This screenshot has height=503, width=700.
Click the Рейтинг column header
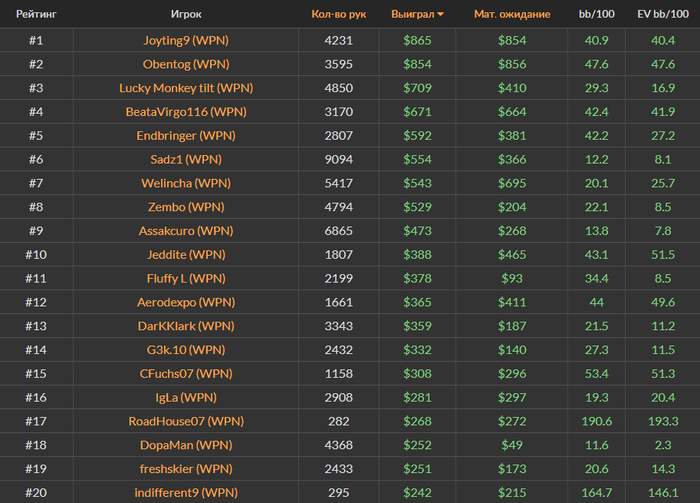[x=36, y=14]
